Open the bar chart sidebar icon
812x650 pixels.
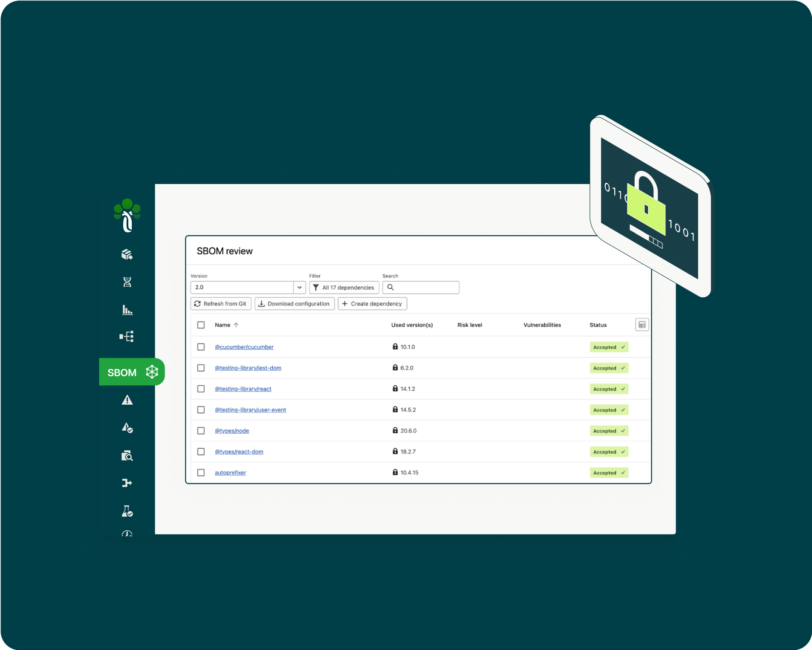pyautogui.click(x=127, y=310)
